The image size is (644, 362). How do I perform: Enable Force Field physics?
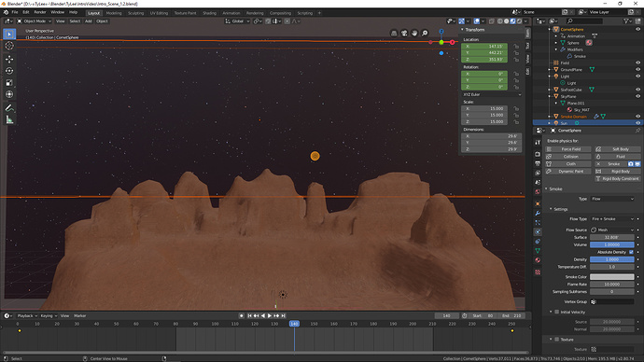pos(568,149)
